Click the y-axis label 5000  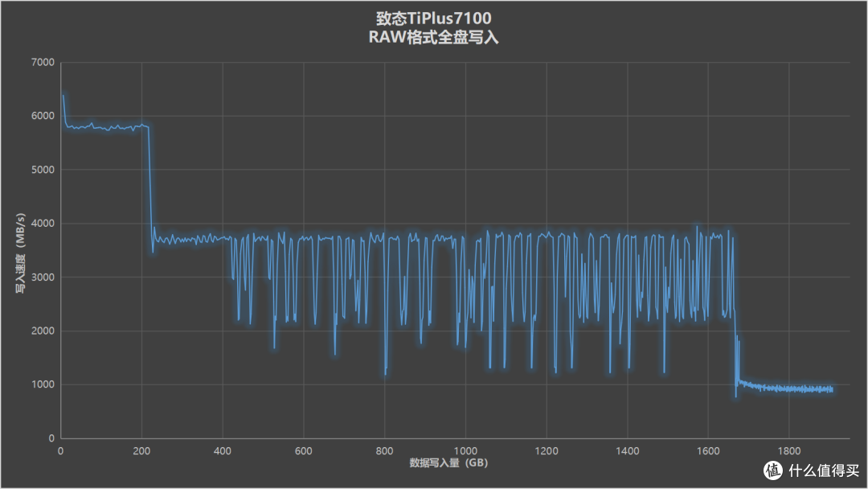click(x=43, y=170)
